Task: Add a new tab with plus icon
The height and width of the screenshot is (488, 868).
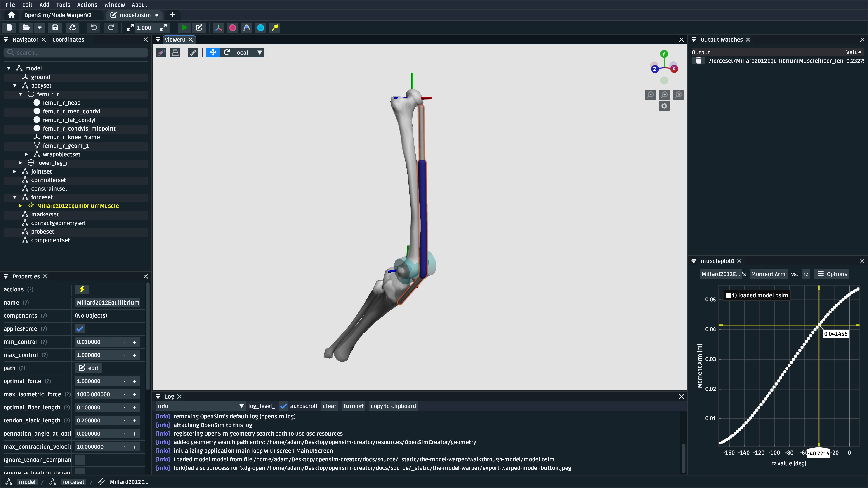Action: coord(172,15)
